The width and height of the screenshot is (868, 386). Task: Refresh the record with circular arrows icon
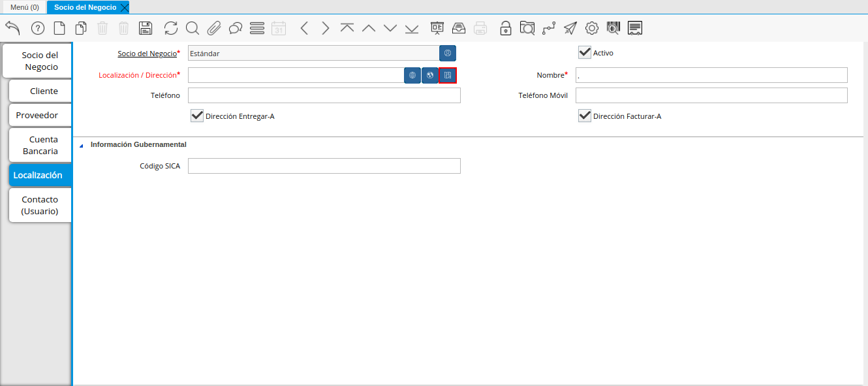(171, 28)
